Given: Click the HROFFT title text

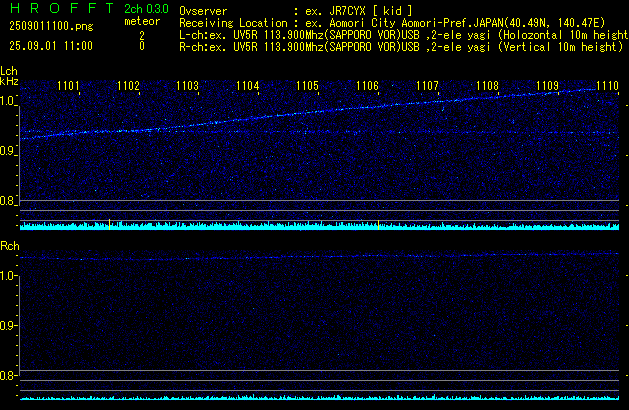Looking at the screenshot, I should click(x=62, y=8).
